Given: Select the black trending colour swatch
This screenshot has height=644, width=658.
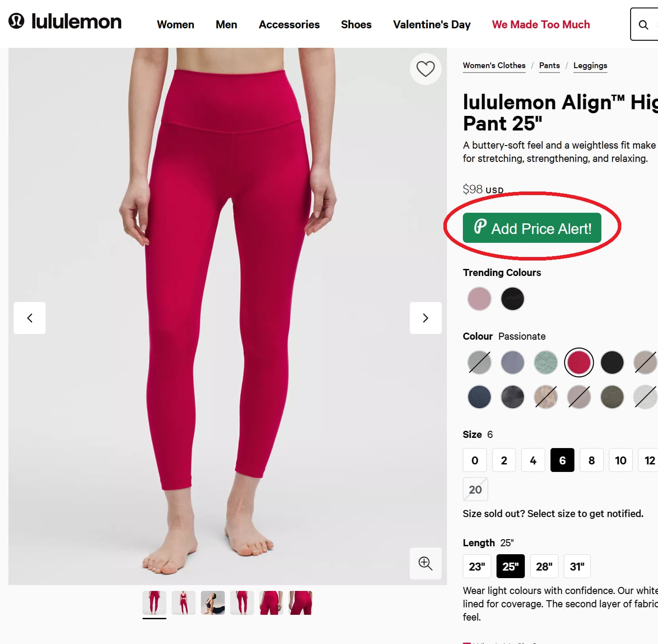Looking at the screenshot, I should click(512, 299).
